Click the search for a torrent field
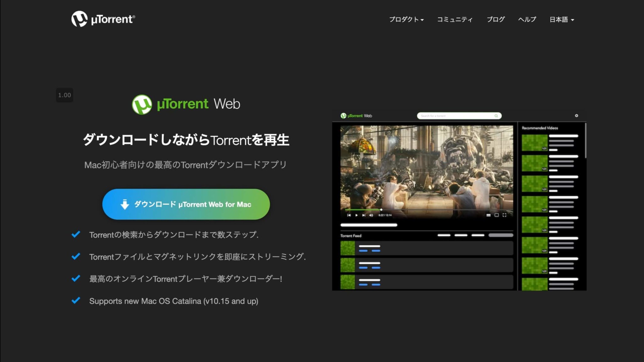Screen dimensions: 644x362 (459, 116)
